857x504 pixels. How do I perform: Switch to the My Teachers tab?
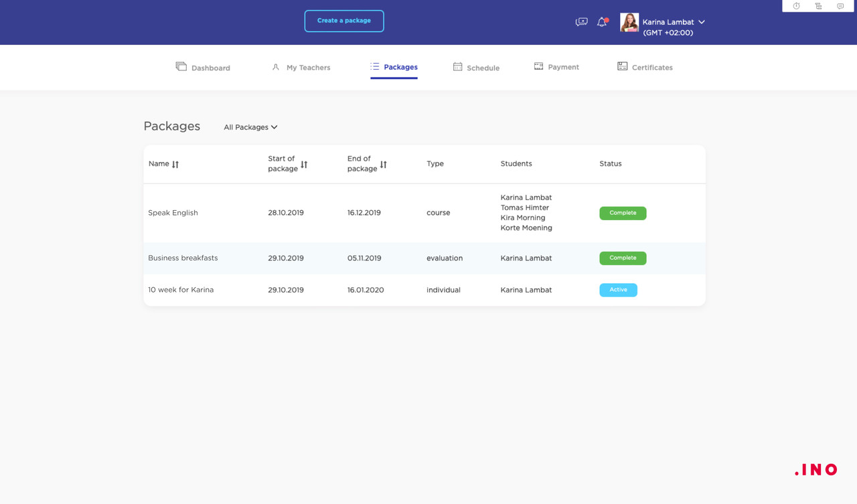point(301,67)
